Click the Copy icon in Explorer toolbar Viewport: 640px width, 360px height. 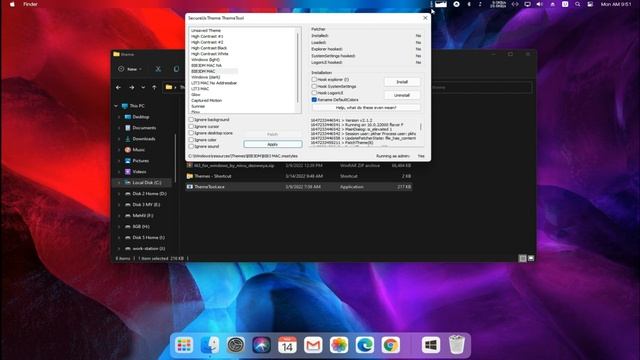coord(176,69)
